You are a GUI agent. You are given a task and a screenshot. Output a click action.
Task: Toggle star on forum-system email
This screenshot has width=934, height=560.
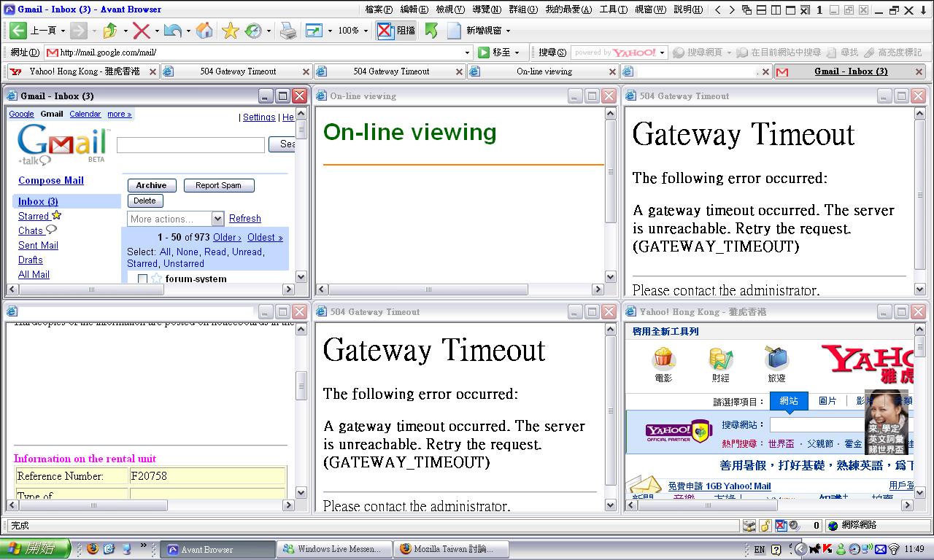pyautogui.click(x=156, y=279)
